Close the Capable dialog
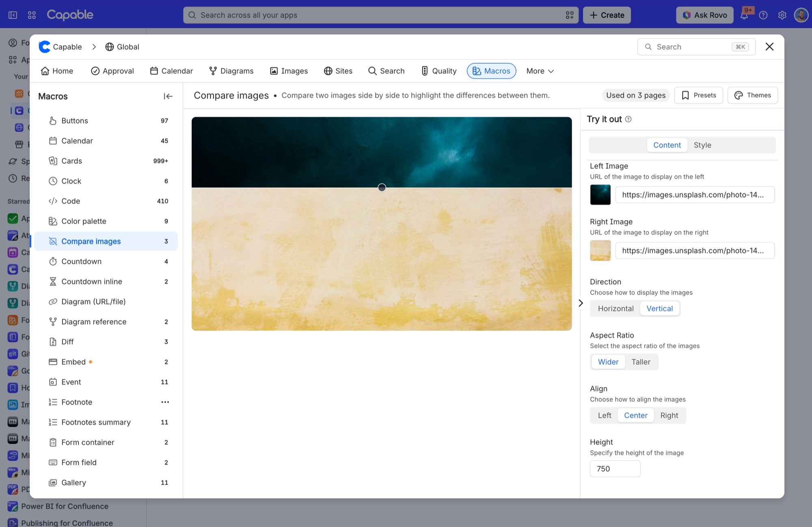812x527 pixels. point(769,47)
